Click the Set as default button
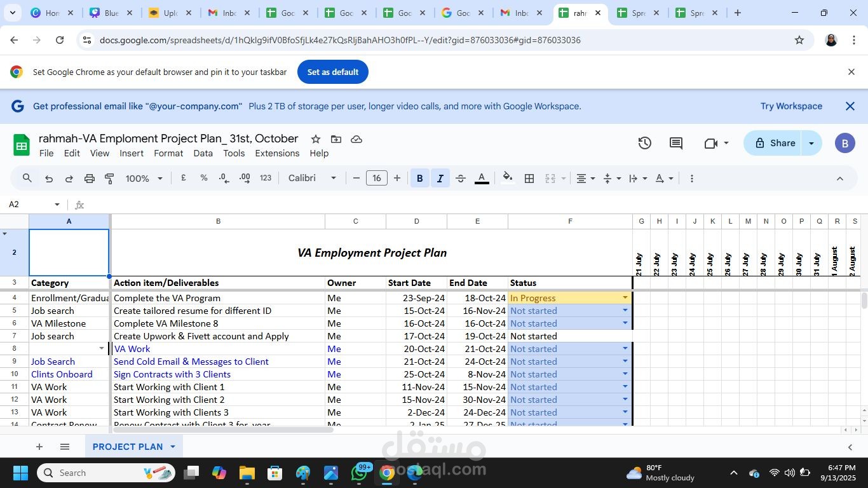 [333, 72]
